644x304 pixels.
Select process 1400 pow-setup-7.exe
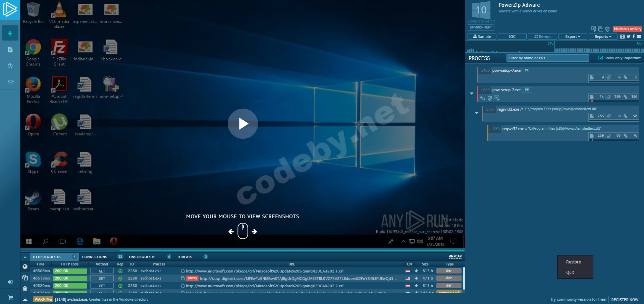click(x=558, y=74)
